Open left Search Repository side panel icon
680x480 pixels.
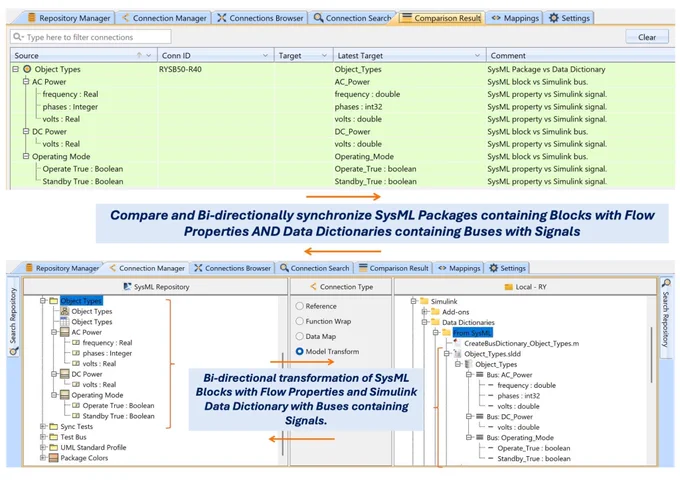13,350
